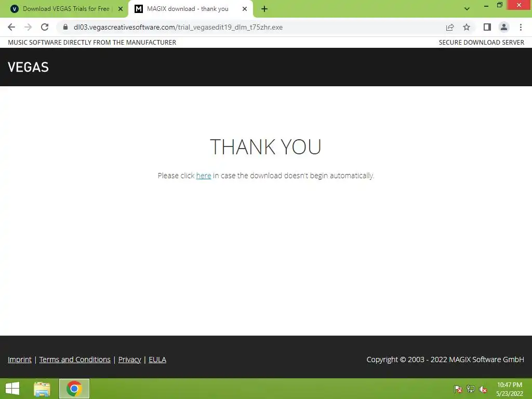Click the address bar URL
This screenshot has width=532, height=399.
(178, 27)
